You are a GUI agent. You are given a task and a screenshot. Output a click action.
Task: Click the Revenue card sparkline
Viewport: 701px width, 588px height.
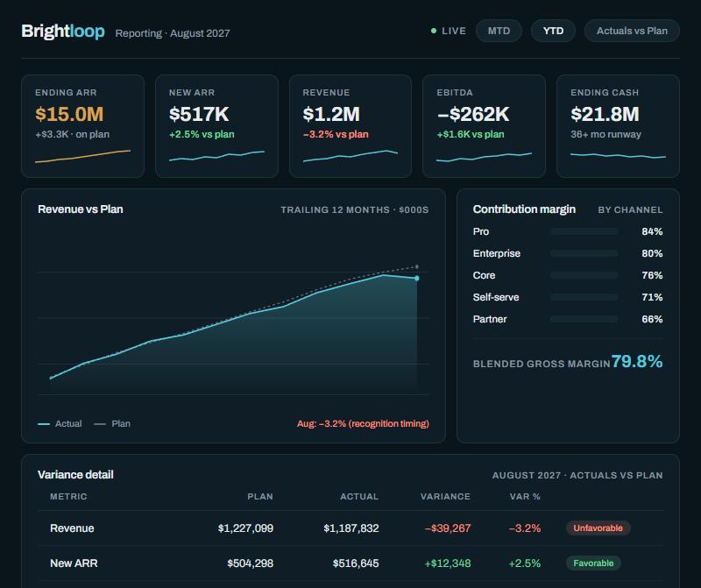click(350, 156)
